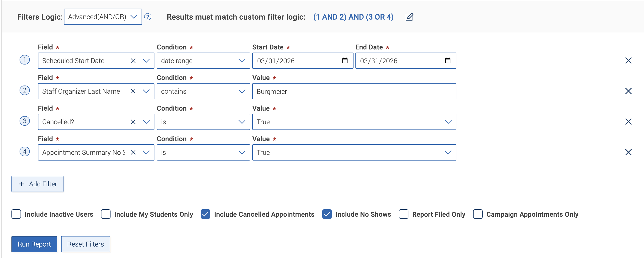Click the Include Cancelled Appointments label text

tap(264, 214)
